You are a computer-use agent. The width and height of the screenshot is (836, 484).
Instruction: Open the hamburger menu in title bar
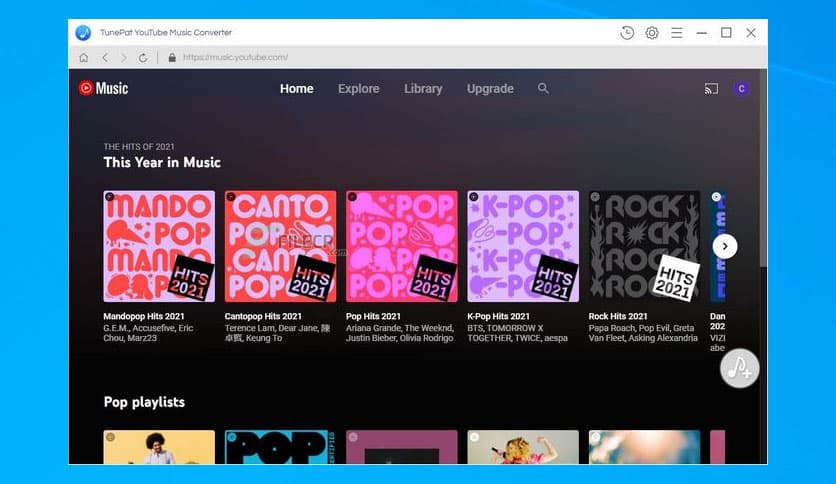tap(677, 33)
